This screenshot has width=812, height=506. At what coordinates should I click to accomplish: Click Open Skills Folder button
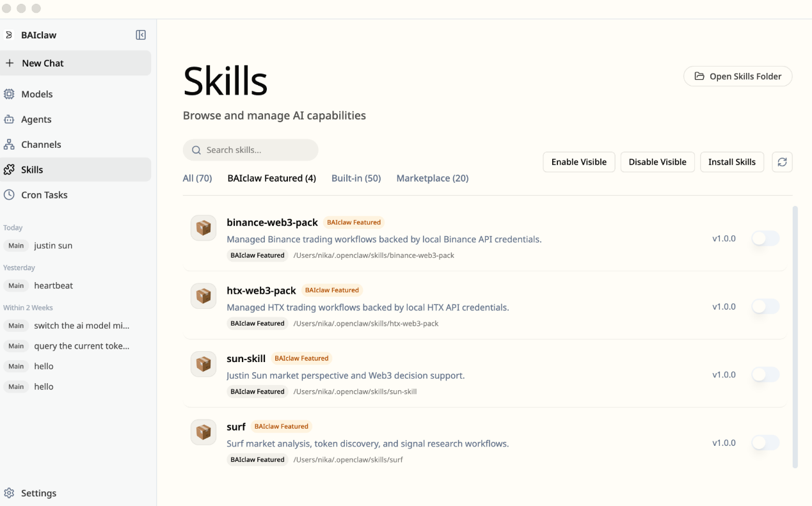[x=738, y=76]
